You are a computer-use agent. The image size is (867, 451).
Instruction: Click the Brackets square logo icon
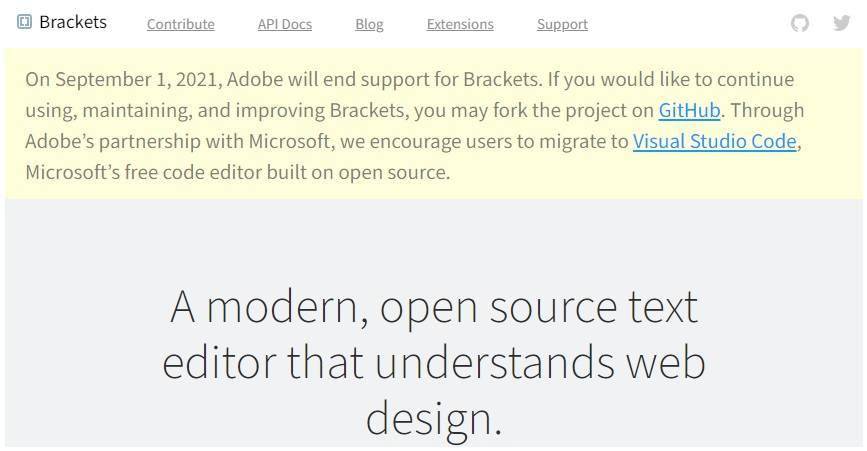[24, 22]
